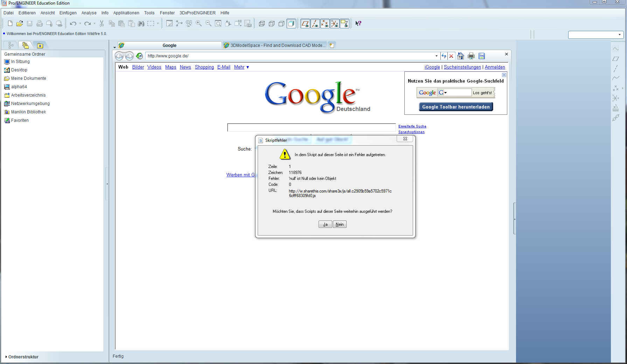Click the Save disk icon in main toolbar
This screenshot has height=364, width=627.
[x=29, y=23]
